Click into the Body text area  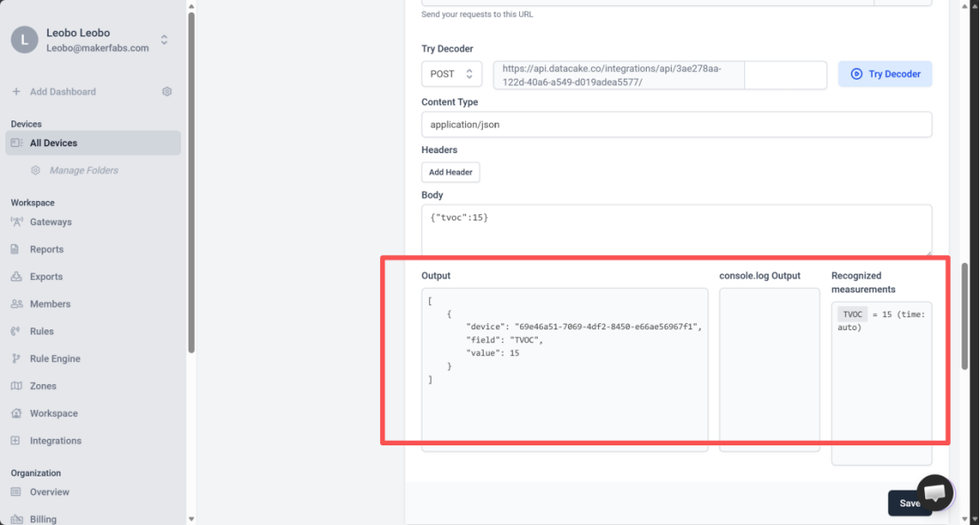[676, 230]
